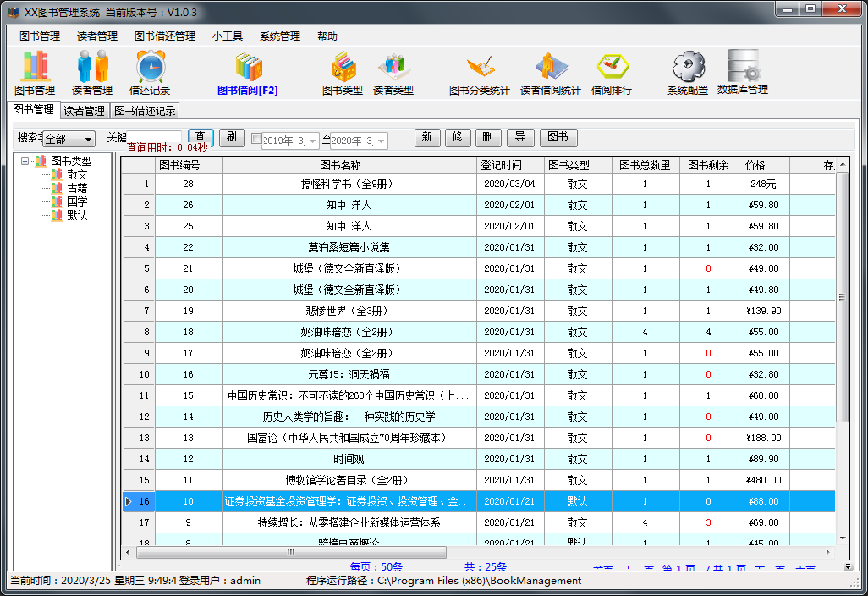Enable the date range filter checkbox
The image size is (868, 596).
point(256,139)
